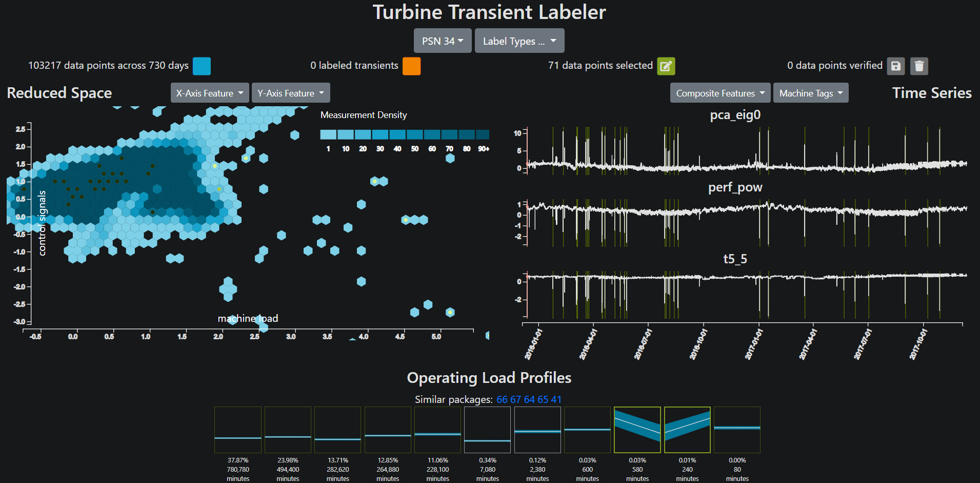980x483 pixels.
Task: Click the orange labeled transients swatch
Action: pyautogui.click(x=411, y=66)
